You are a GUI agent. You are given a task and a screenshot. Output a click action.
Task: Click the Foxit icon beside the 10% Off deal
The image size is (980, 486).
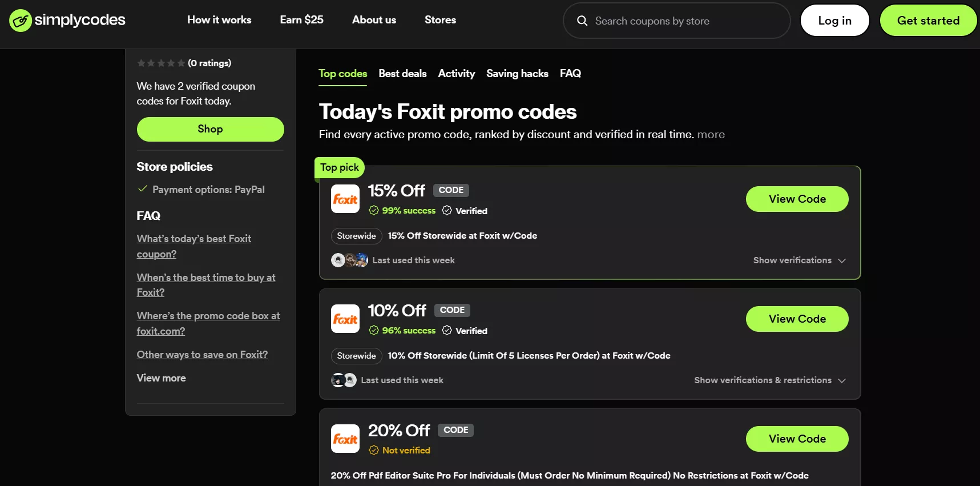point(345,319)
